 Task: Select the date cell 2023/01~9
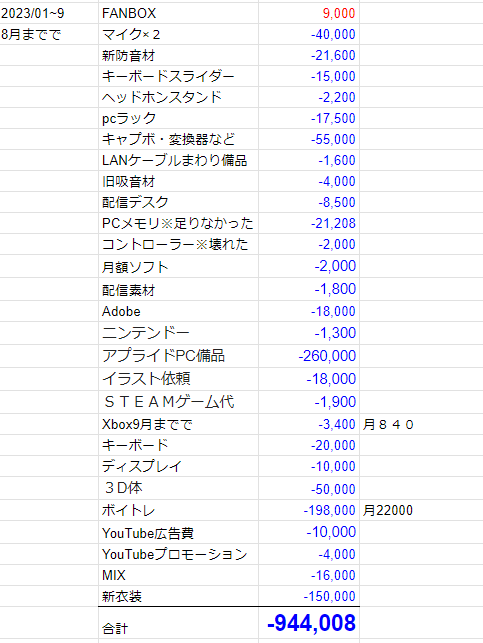(49, 13)
